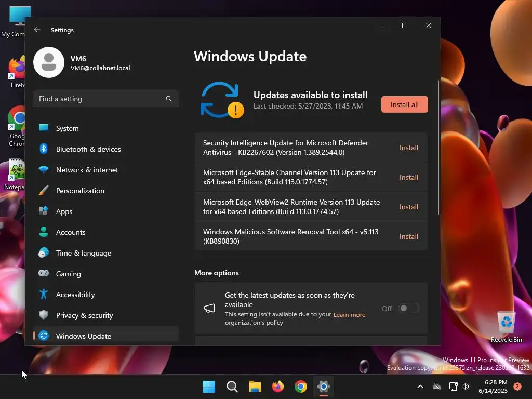Click the Apps icon in the sidebar
Viewport: 532px width, 399px height.
[x=44, y=211]
